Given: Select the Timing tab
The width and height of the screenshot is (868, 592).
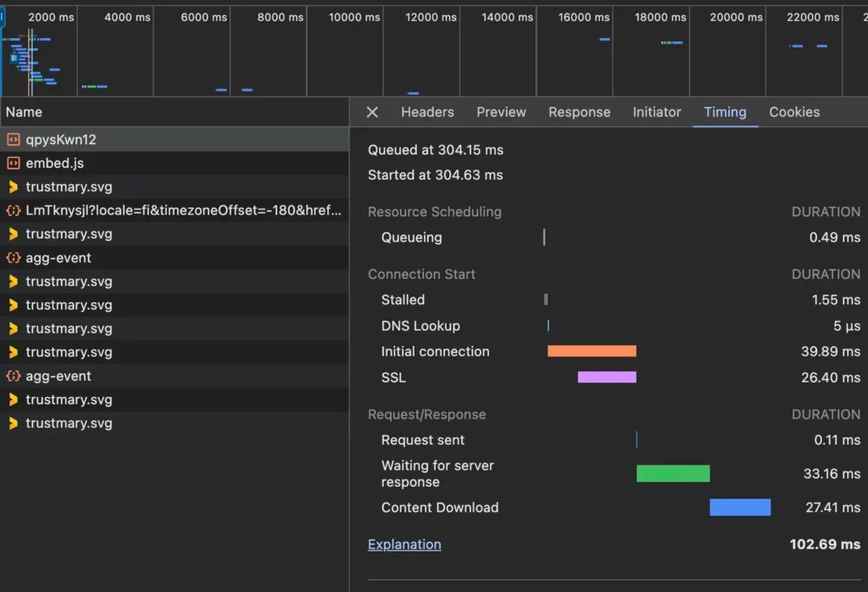Looking at the screenshot, I should [x=726, y=112].
